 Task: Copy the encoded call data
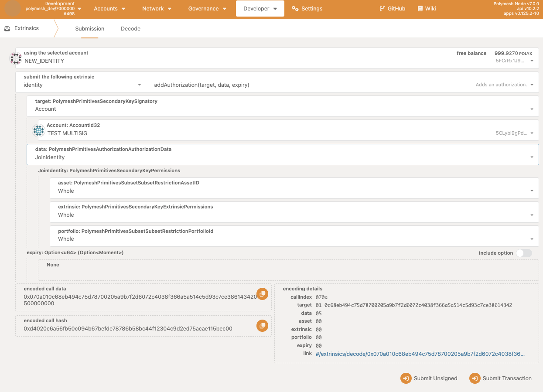[x=262, y=294]
